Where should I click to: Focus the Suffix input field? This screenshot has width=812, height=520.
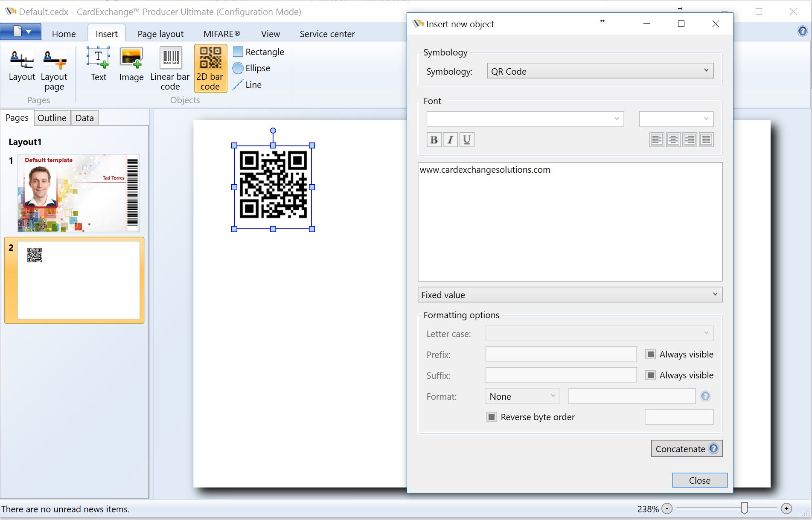pos(561,375)
